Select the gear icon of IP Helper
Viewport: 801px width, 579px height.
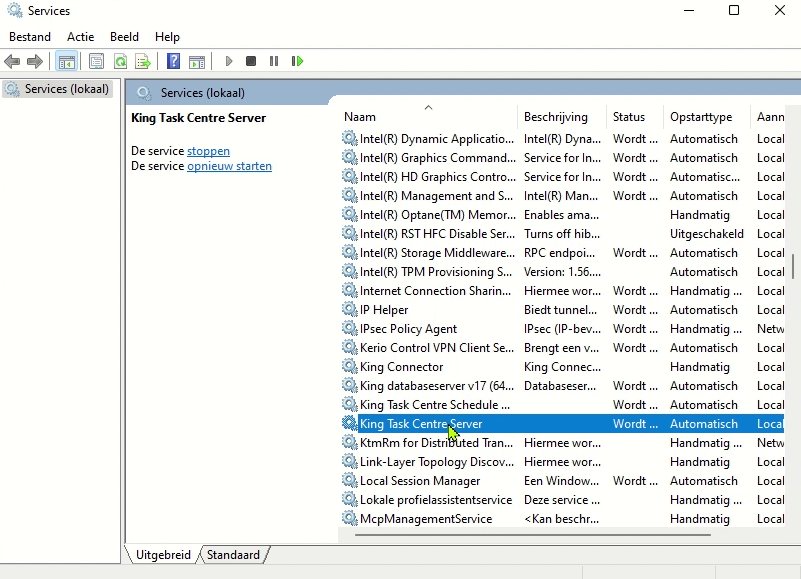pos(349,309)
